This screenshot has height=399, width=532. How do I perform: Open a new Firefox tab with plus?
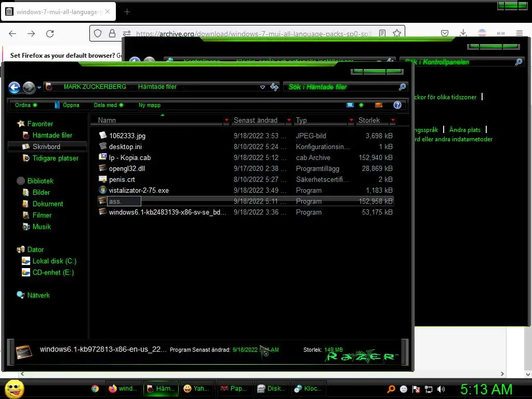[x=127, y=12]
